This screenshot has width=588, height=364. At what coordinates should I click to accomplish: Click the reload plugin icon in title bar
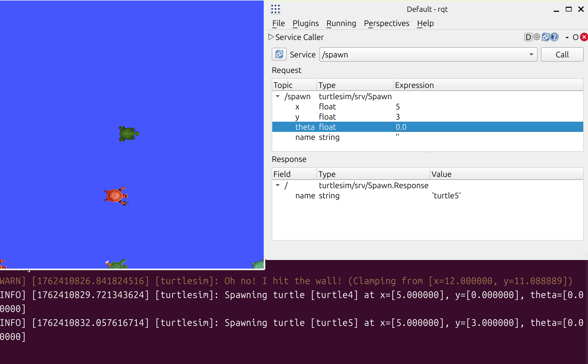coord(546,37)
